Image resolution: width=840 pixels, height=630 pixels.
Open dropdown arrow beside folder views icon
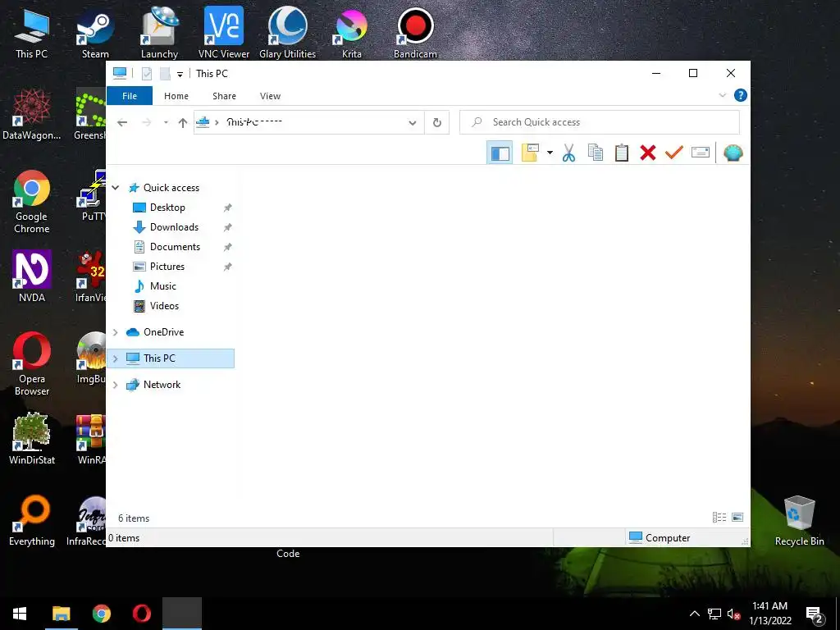(x=550, y=153)
